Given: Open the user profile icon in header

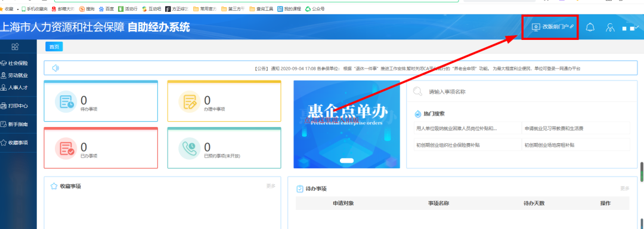Looking at the screenshot, I should point(611,27).
